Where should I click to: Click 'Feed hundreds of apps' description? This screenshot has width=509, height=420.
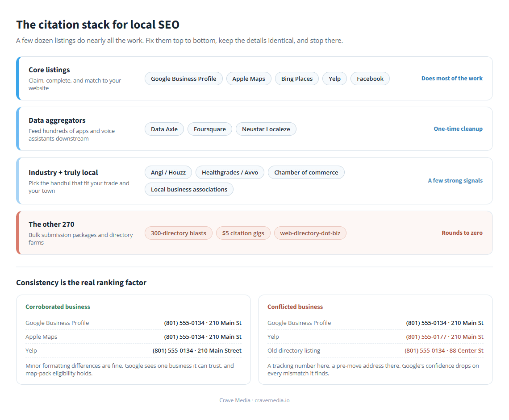(71, 135)
